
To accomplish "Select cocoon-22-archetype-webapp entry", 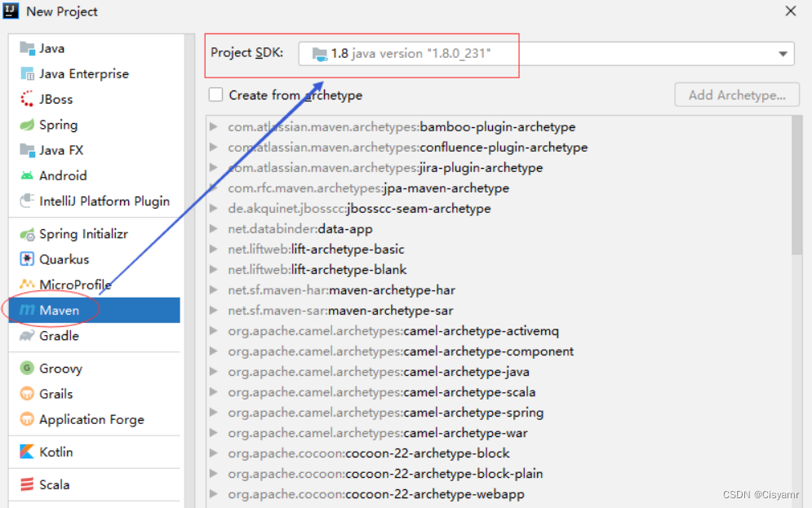I will coord(376,495).
